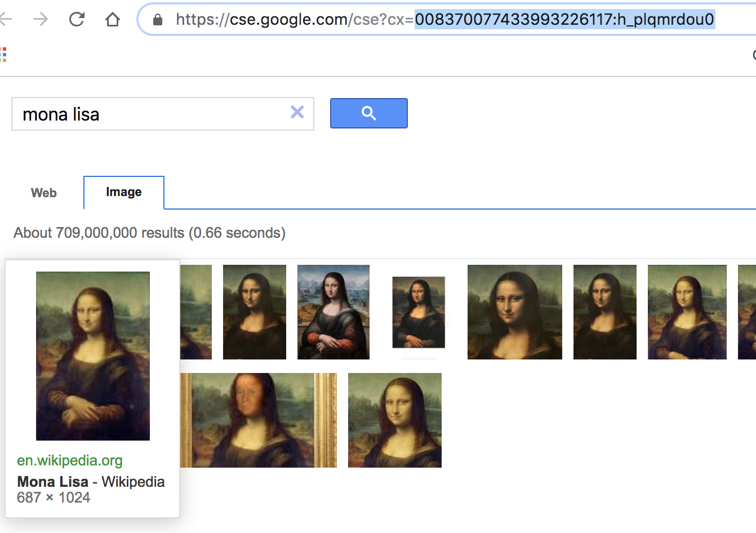Click the 'Mona Lisa - Wikipedia' title

click(x=91, y=482)
